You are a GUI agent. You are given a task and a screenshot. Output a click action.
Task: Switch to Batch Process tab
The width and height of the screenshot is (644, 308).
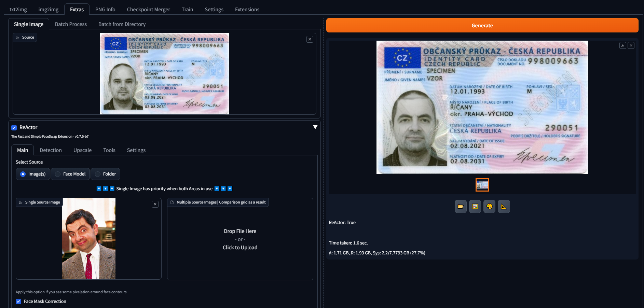click(x=71, y=24)
